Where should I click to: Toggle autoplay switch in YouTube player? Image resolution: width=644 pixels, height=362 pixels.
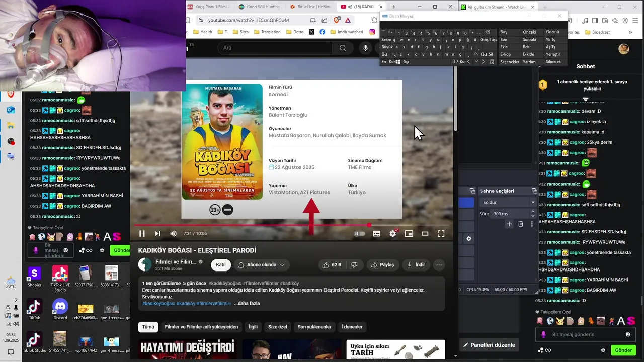tap(359, 233)
